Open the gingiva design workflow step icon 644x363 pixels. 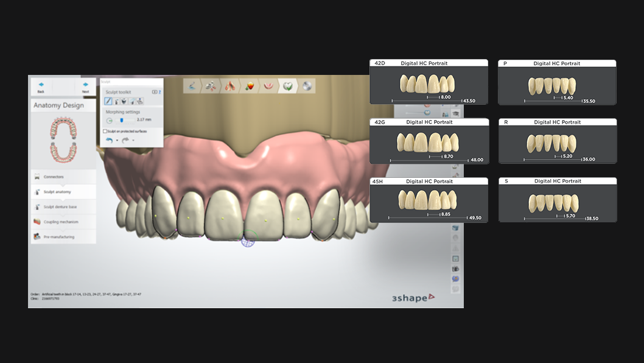(268, 86)
